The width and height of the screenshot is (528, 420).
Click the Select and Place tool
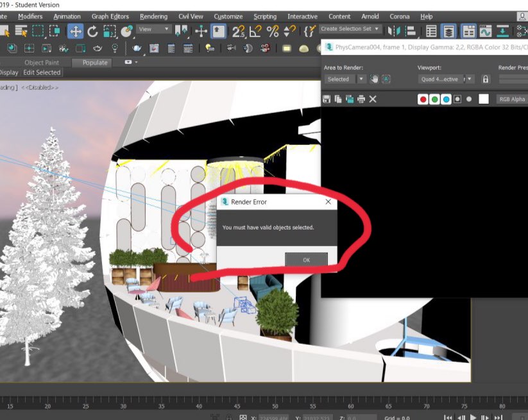point(127,31)
